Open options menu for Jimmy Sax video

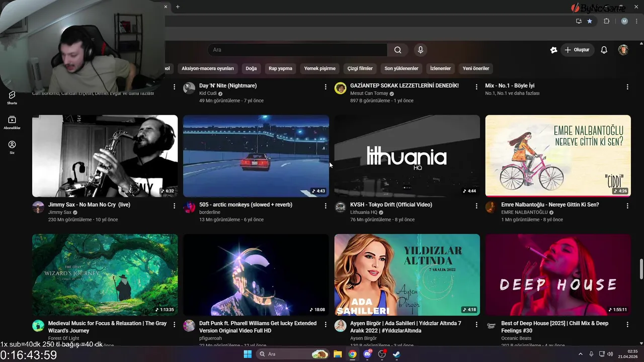point(175,206)
